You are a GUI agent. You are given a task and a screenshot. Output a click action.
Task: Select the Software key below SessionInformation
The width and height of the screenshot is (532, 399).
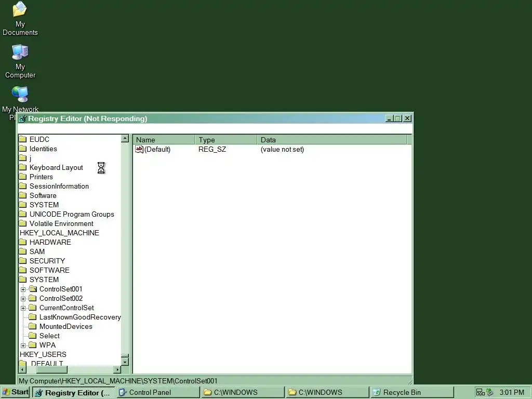pyautogui.click(x=43, y=196)
